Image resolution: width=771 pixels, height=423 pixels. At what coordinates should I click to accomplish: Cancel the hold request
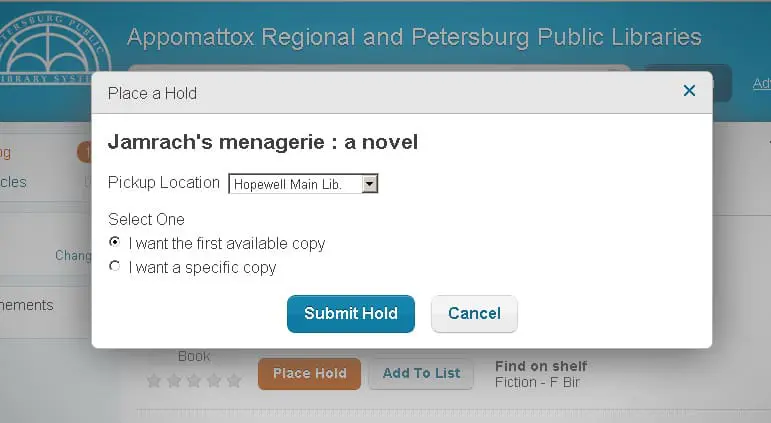(474, 313)
